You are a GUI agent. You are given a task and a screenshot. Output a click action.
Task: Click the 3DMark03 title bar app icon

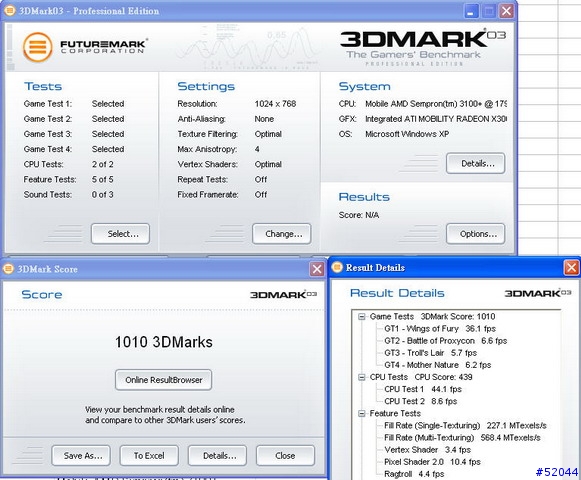[10, 11]
